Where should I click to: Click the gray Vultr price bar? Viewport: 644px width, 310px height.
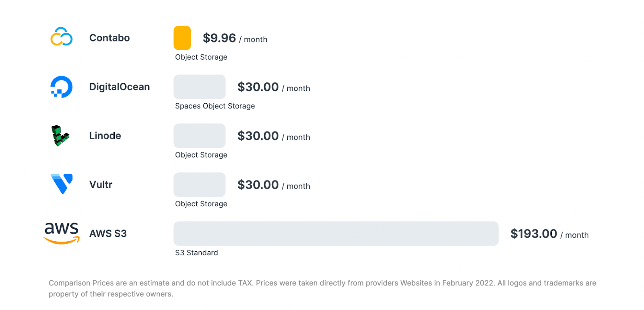click(x=199, y=185)
